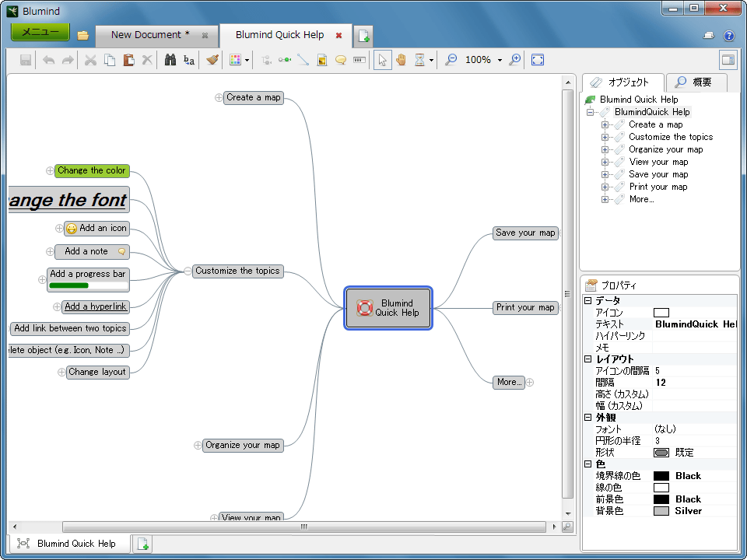Select the Change layout topic

coord(97,372)
